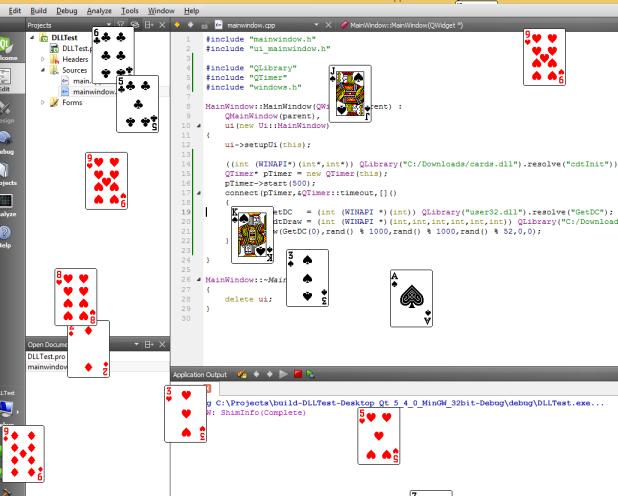
Task: Switch to Debug mode in sidebar
Action: [x=6, y=142]
